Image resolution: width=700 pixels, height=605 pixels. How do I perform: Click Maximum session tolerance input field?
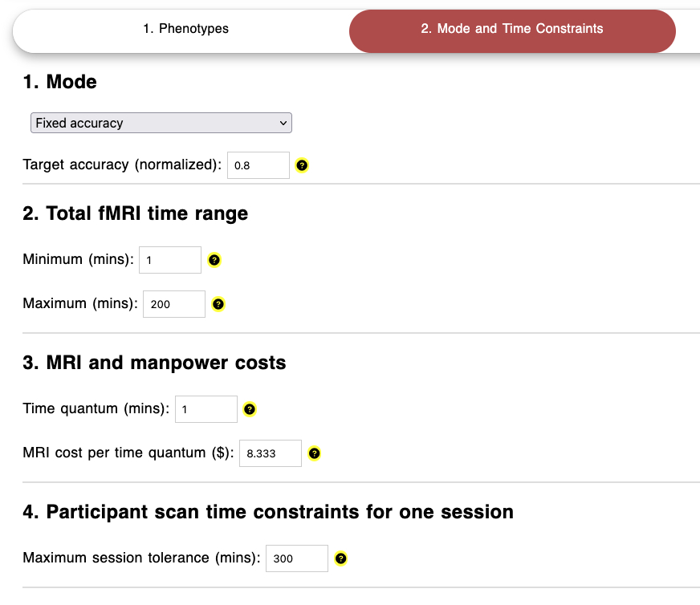pos(296,558)
